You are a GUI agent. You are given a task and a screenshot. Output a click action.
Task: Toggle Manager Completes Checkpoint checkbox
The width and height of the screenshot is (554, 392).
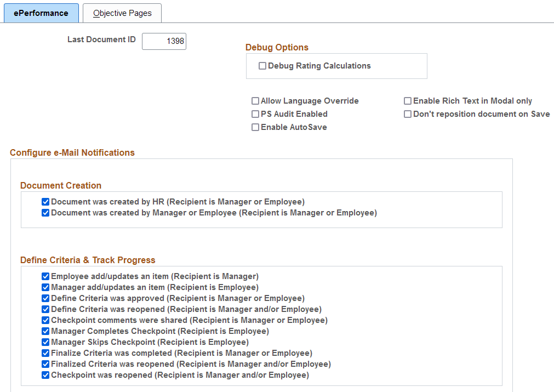[x=45, y=331]
